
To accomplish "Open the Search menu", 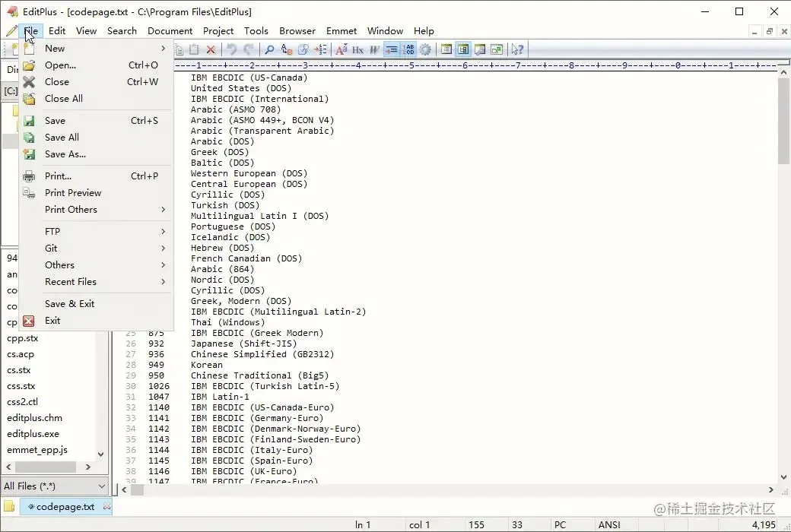I will [x=122, y=30].
